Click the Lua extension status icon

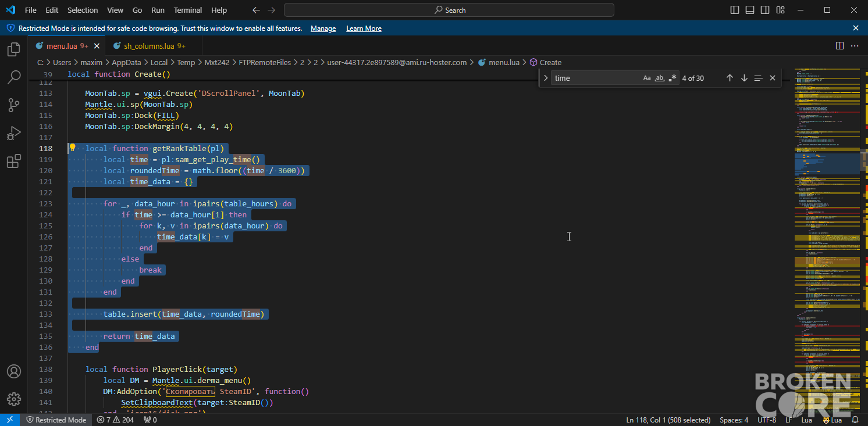pos(833,420)
